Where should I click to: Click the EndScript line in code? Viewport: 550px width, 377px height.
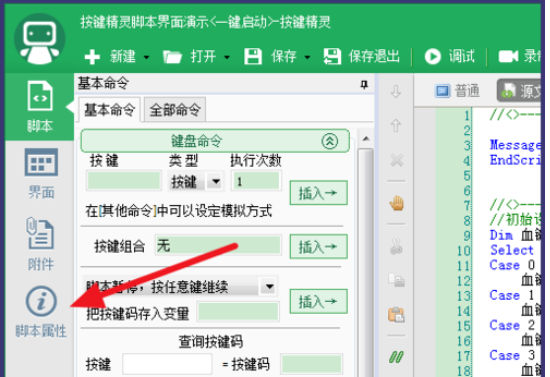click(515, 160)
